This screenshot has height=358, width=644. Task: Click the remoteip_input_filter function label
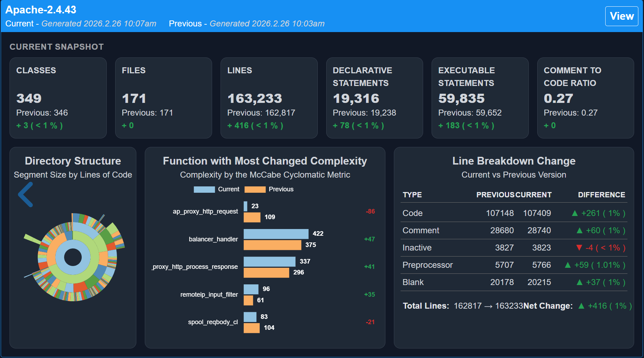[209, 295]
